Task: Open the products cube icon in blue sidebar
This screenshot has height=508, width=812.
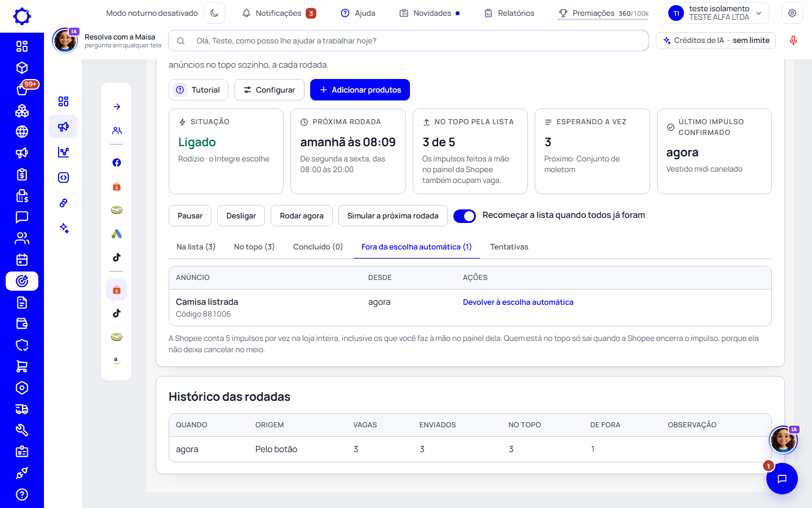Action: [x=22, y=68]
